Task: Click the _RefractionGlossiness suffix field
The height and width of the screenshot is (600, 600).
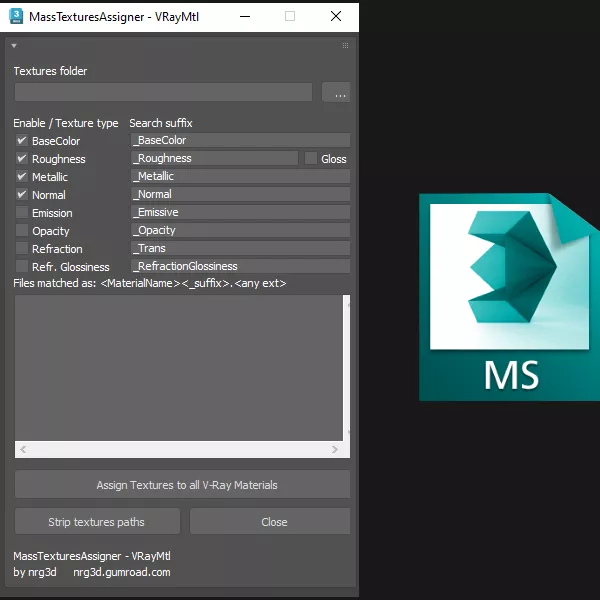Action: tap(240, 266)
